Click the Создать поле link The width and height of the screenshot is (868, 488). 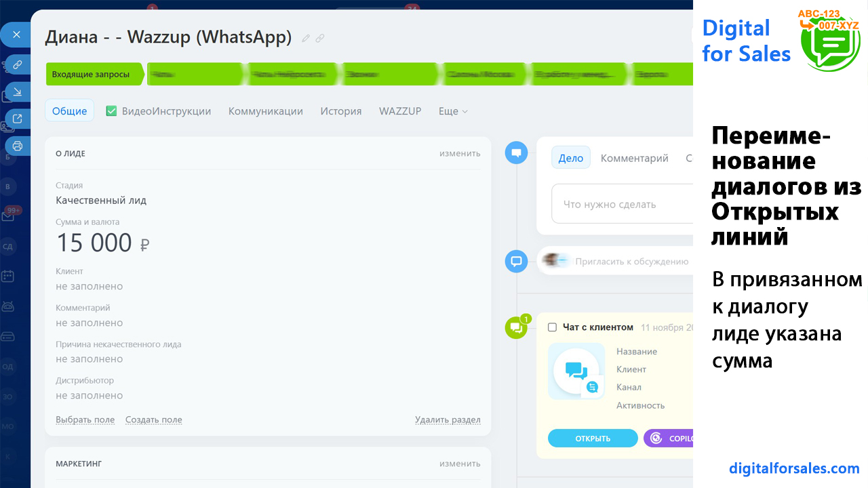(153, 420)
